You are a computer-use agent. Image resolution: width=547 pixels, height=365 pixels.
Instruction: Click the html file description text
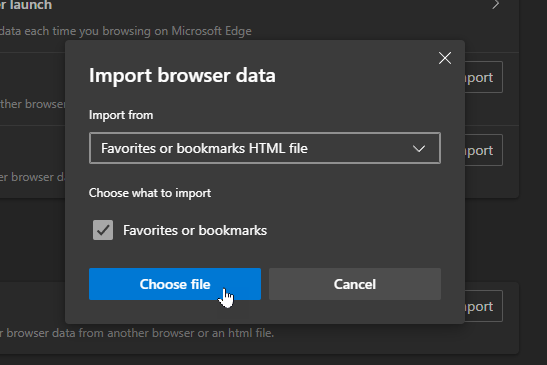coord(137,333)
